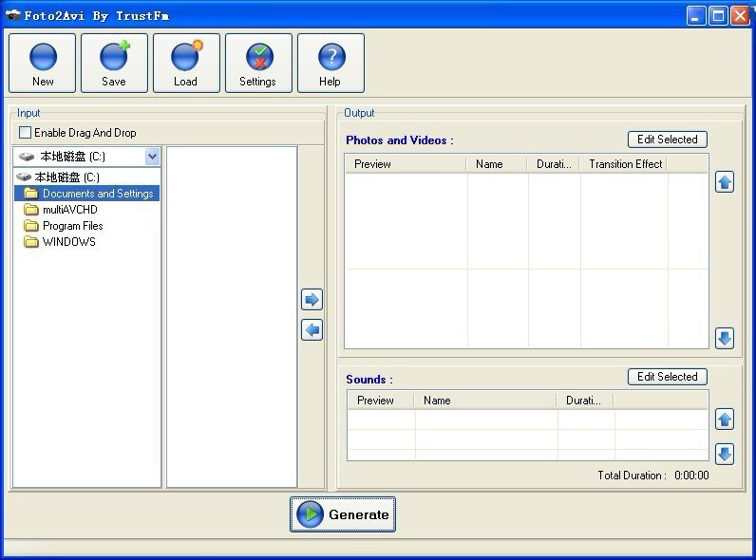This screenshot has width=756, height=560.
Task: Move selected photo down in the list
Action: point(725,338)
